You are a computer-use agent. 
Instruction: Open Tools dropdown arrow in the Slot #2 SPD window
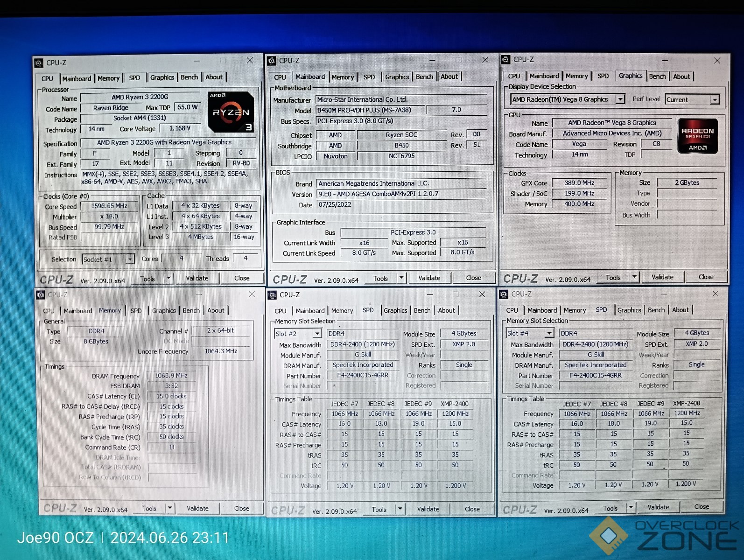point(400,509)
